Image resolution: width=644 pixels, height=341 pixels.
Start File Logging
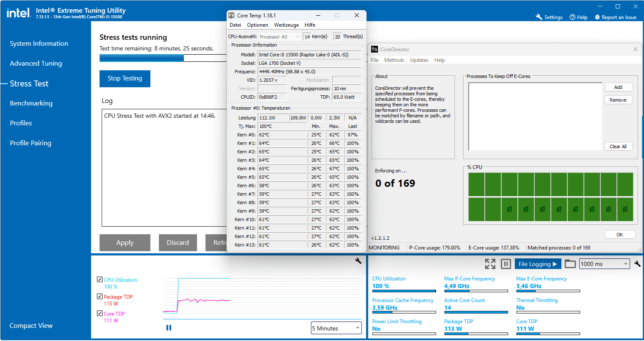coord(538,264)
